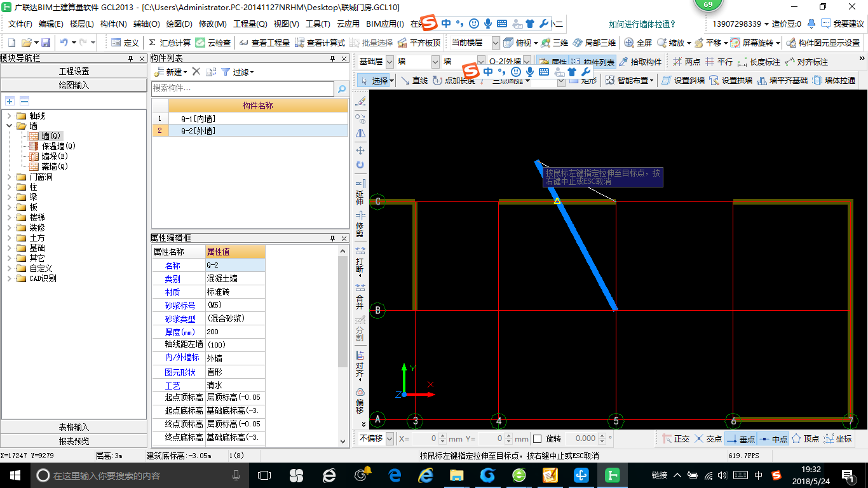This screenshot has width=868, height=488.
Task: Save the project with the floppy disk icon
Action: tap(46, 43)
